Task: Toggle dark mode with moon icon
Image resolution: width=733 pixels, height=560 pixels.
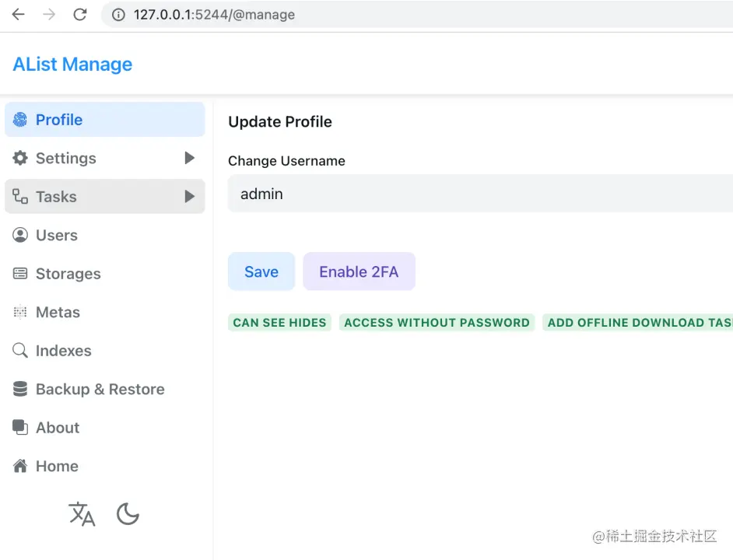Action: [x=128, y=514]
